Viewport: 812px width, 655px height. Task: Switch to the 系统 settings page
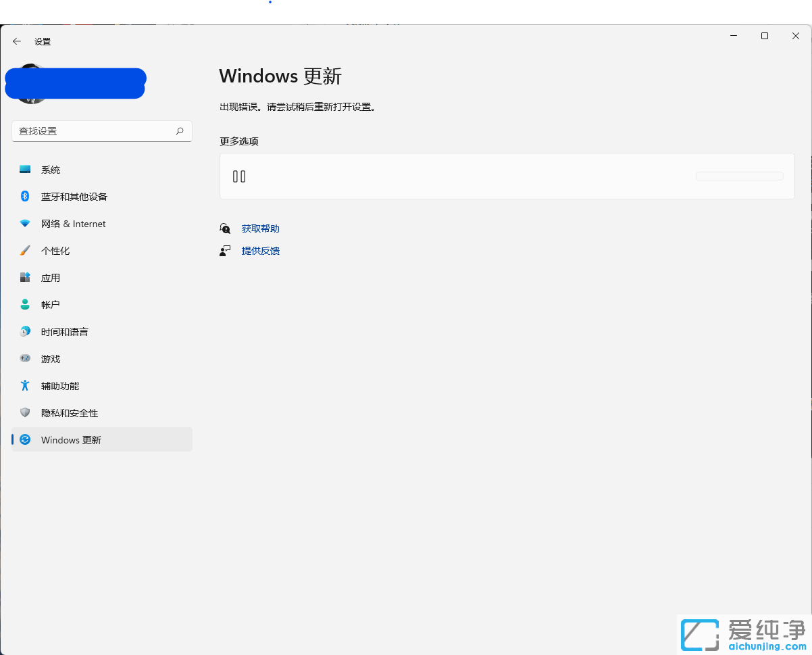pos(51,170)
